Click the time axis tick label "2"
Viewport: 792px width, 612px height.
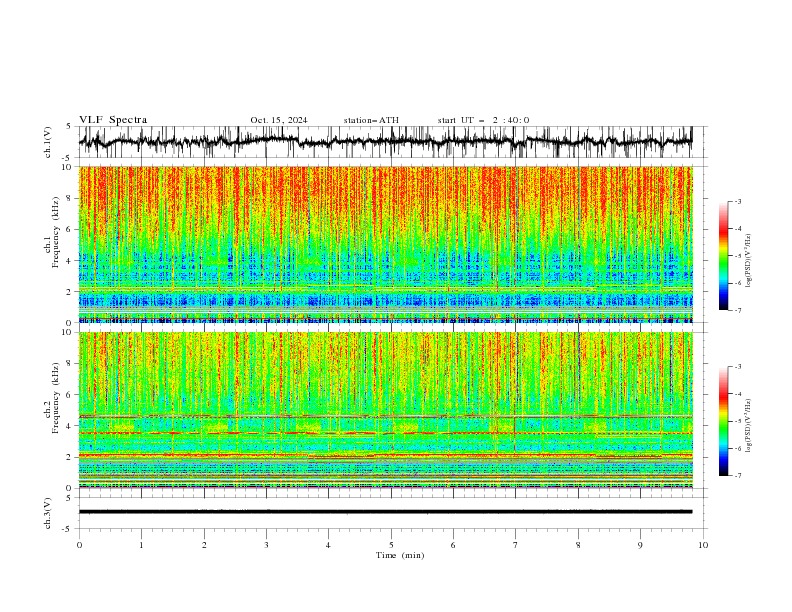(204, 545)
